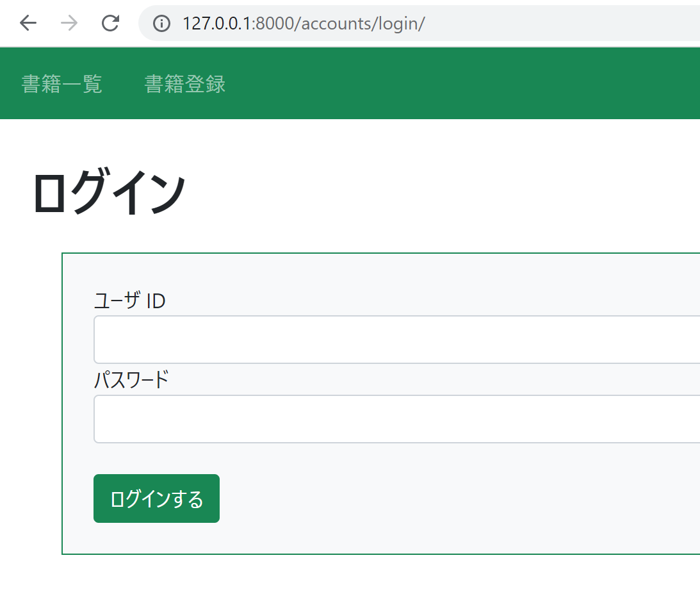This screenshot has width=700, height=601.
Task: Submit with the ログインする button
Action: click(x=157, y=498)
